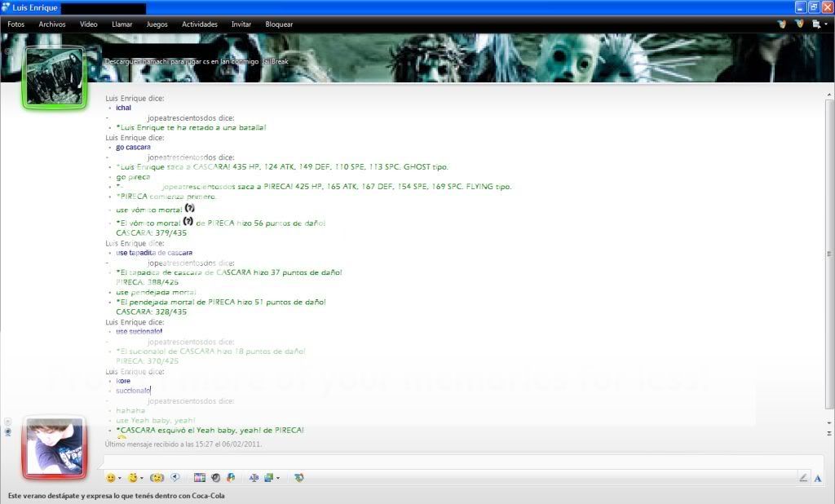The width and height of the screenshot is (835, 504).
Task: Expand the background chooser dropdown arrow
Action: tap(278, 479)
